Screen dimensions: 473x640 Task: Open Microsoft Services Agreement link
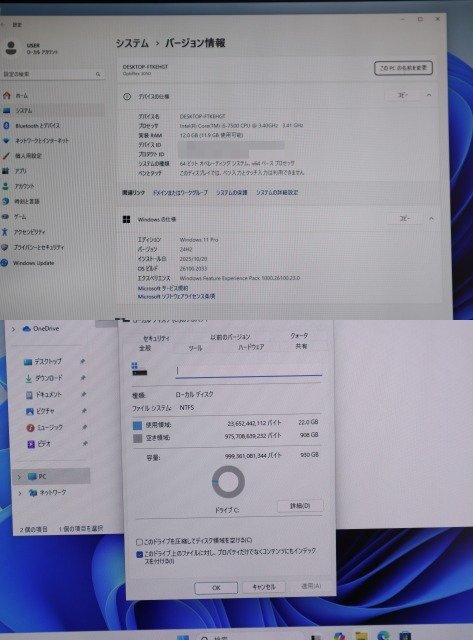click(163, 288)
